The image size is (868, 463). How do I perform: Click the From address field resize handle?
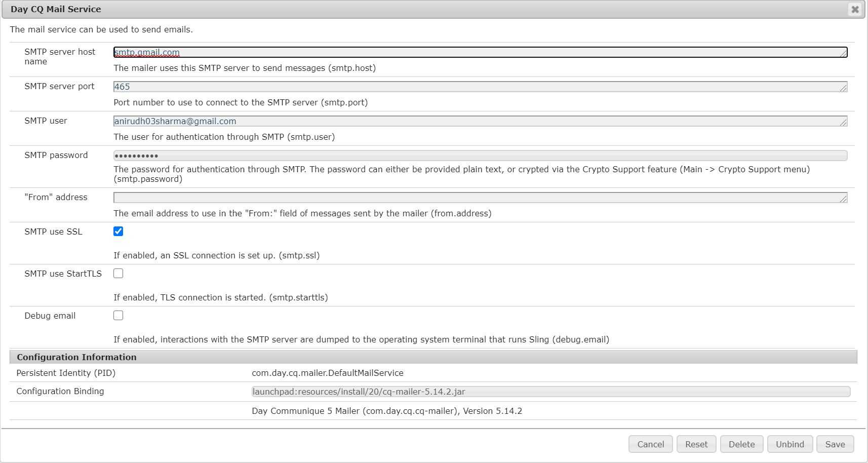(844, 199)
